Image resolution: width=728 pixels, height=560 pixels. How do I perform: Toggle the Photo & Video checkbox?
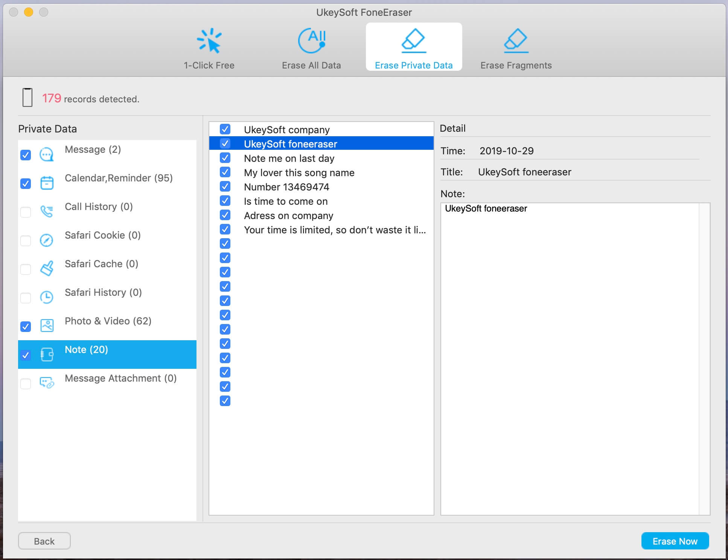[x=26, y=327]
